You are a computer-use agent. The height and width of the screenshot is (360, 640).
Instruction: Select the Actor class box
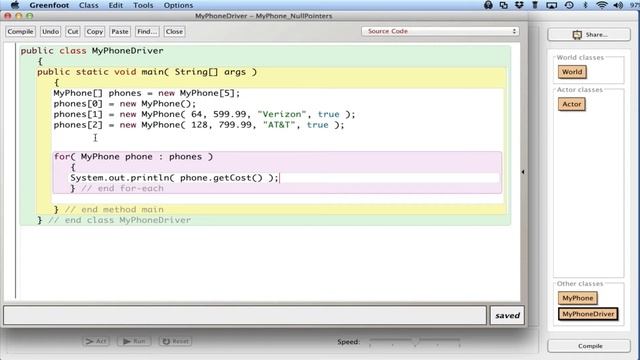point(571,104)
